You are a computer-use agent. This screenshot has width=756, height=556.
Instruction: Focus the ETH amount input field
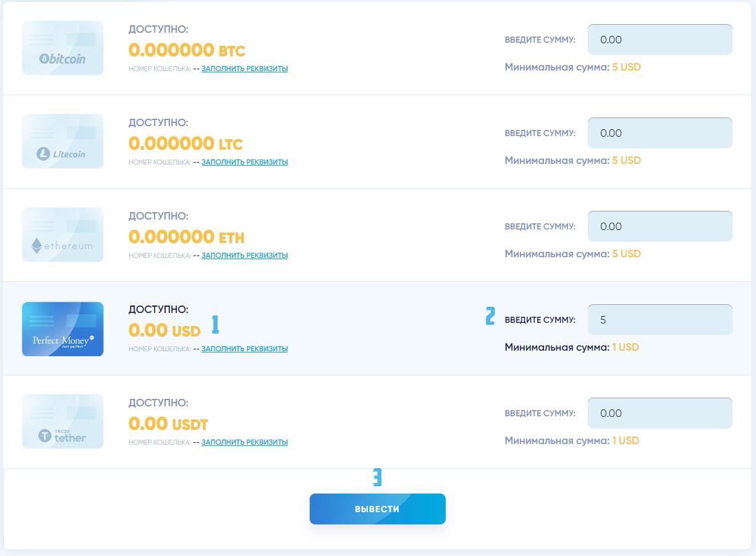point(660,226)
